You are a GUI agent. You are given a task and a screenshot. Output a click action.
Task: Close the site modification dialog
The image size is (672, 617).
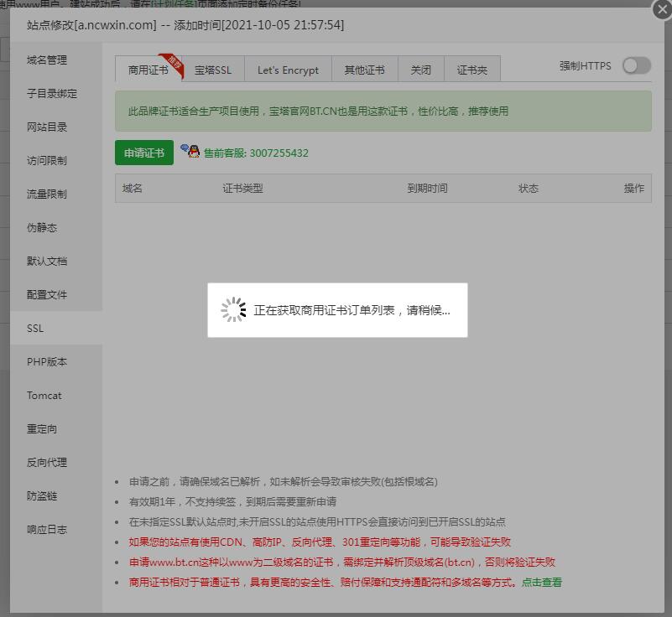(x=662, y=9)
